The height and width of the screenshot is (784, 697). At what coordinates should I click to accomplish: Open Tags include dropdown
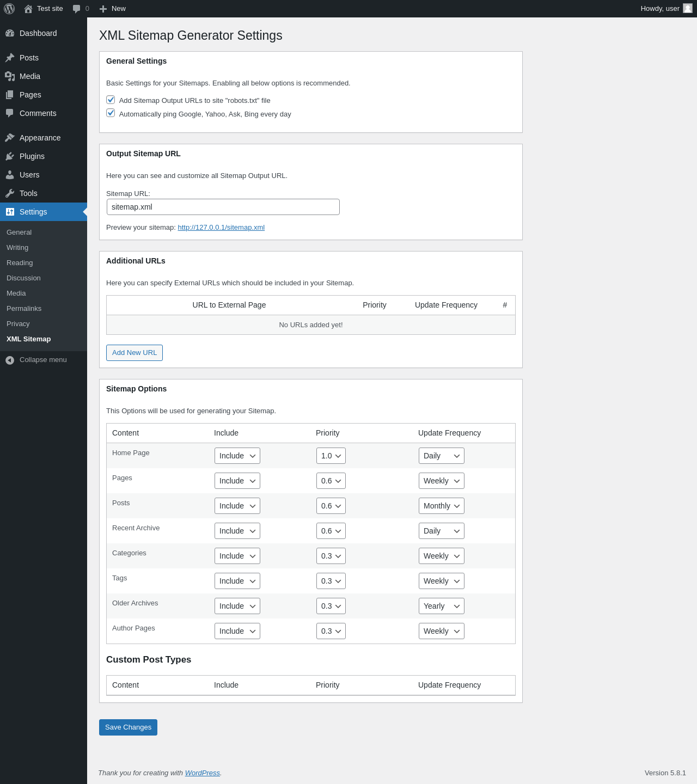click(x=237, y=581)
